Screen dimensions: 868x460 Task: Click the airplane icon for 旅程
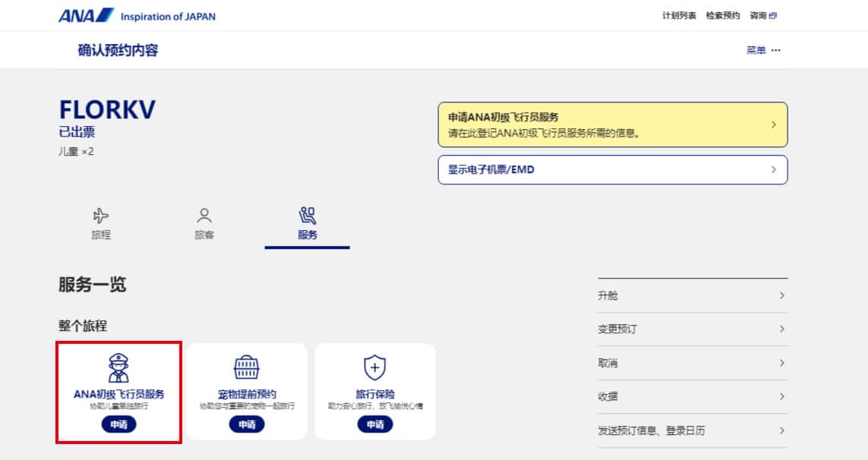tap(101, 215)
